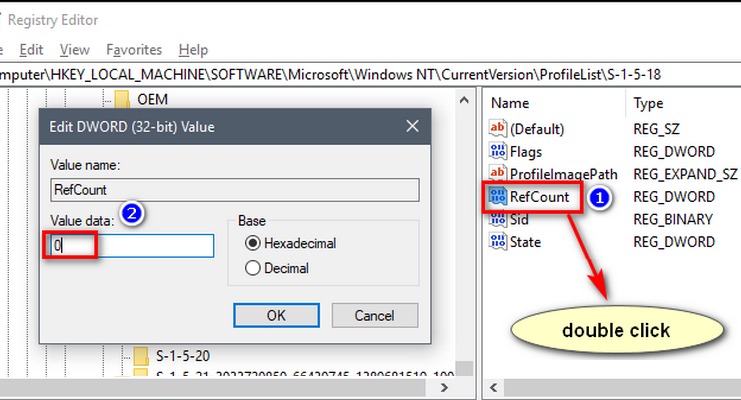This screenshot has height=400, width=741.
Task: Open the Edit menu
Action: pyautogui.click(x=31, y=50)
